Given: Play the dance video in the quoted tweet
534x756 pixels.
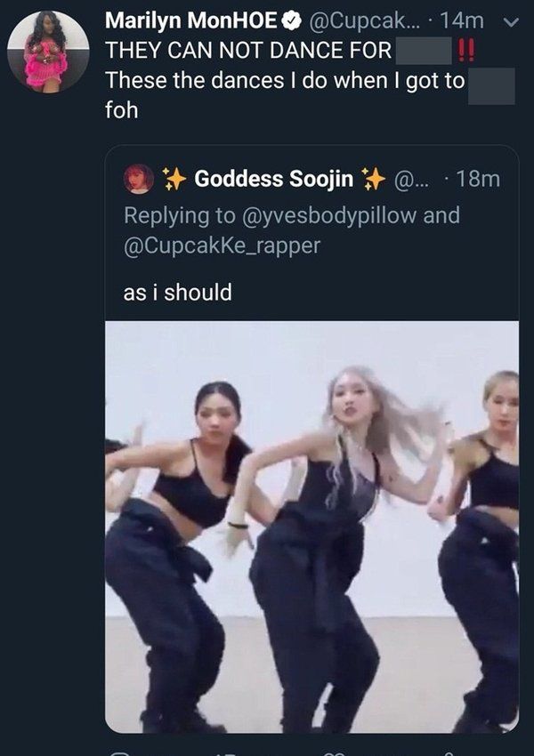Looking at the screenshot, I should (x=311, y=525).
